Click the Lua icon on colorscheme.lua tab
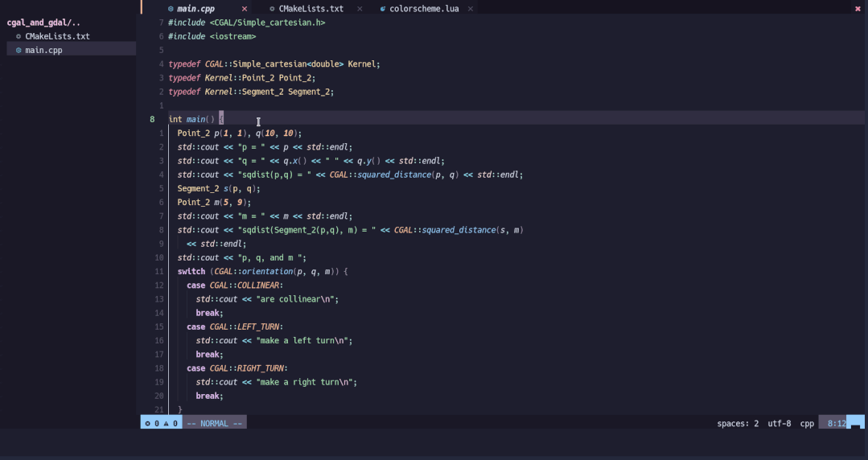Image resolution: width=868 pixels, height=460 pixels. (383, 9)
